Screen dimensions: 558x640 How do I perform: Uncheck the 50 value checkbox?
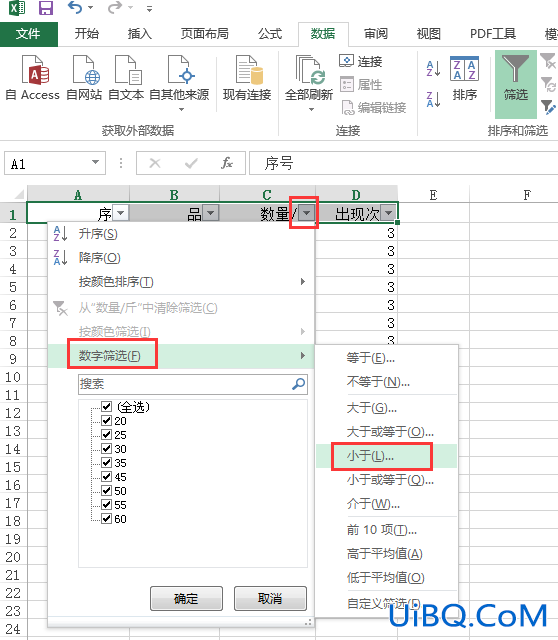click(x=106, y=490)
